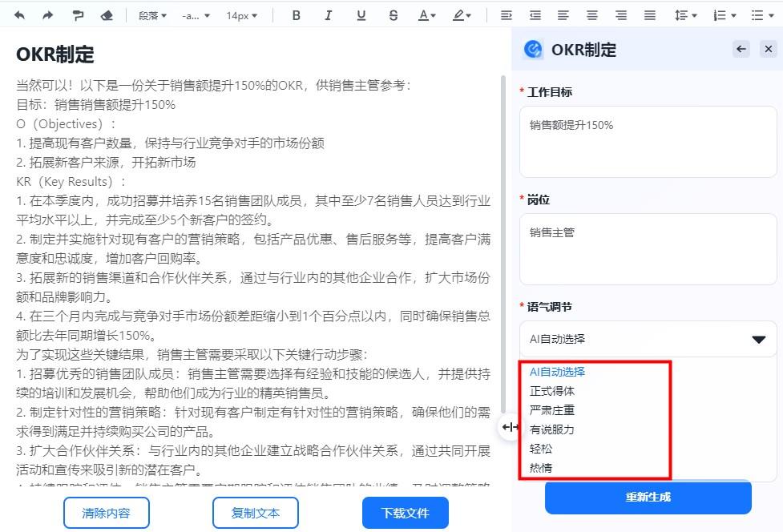This screenshot has height=532, width=783.
Task: Click the 下载文件 button
Action: (405, 513)
